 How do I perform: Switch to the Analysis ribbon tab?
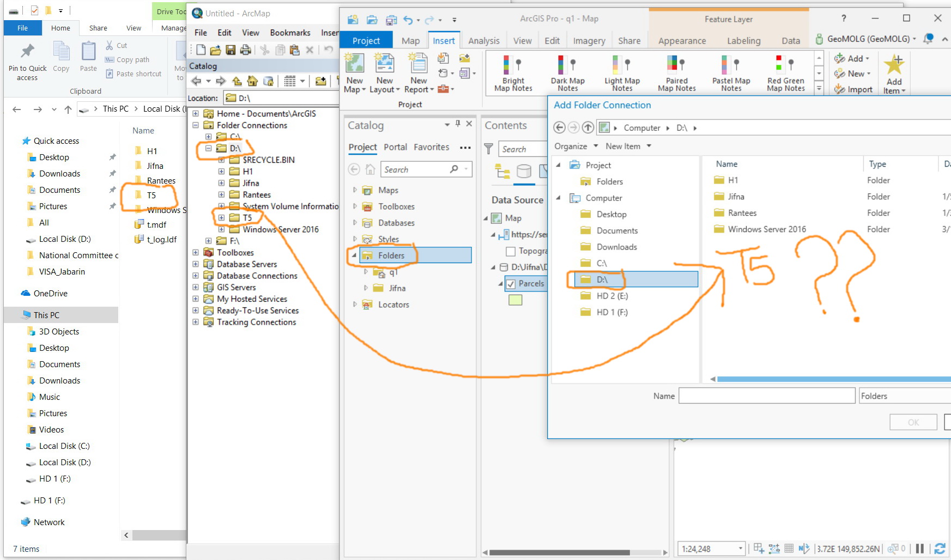pyautogui.click(x=483, y=41)
